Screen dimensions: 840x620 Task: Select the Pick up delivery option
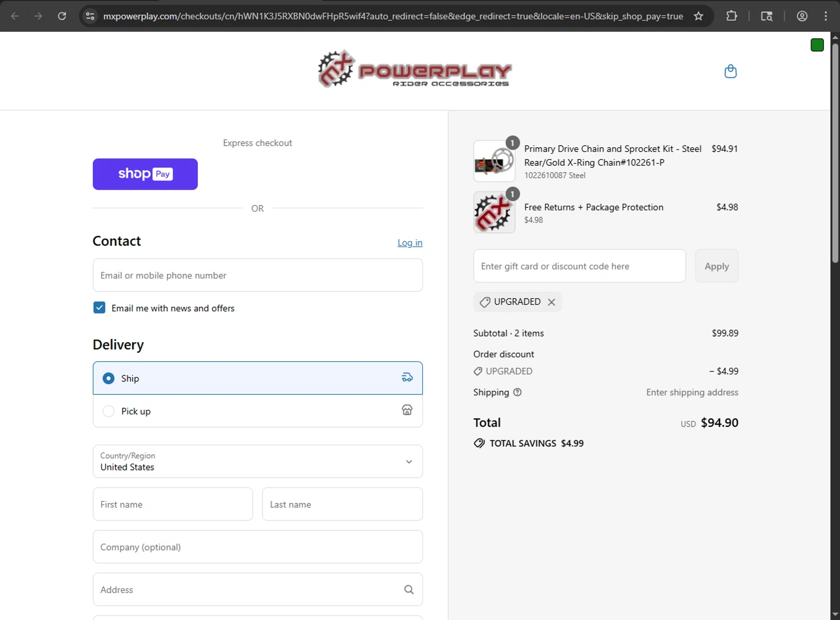[x=258, y=411]
